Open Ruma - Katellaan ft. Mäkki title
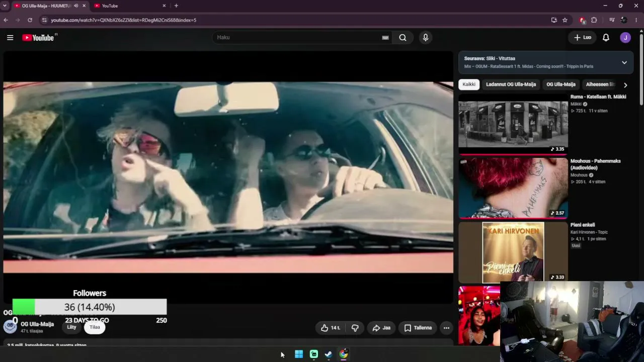 pos(598,97)
